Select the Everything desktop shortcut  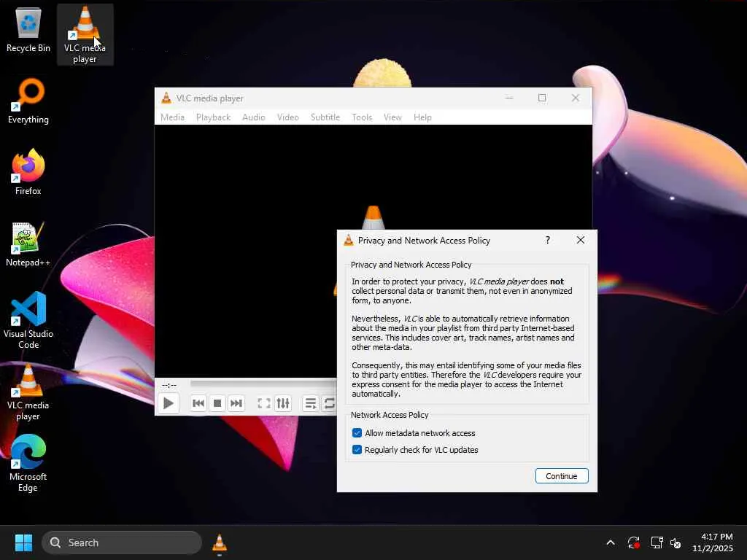click(x=28, y=101)
